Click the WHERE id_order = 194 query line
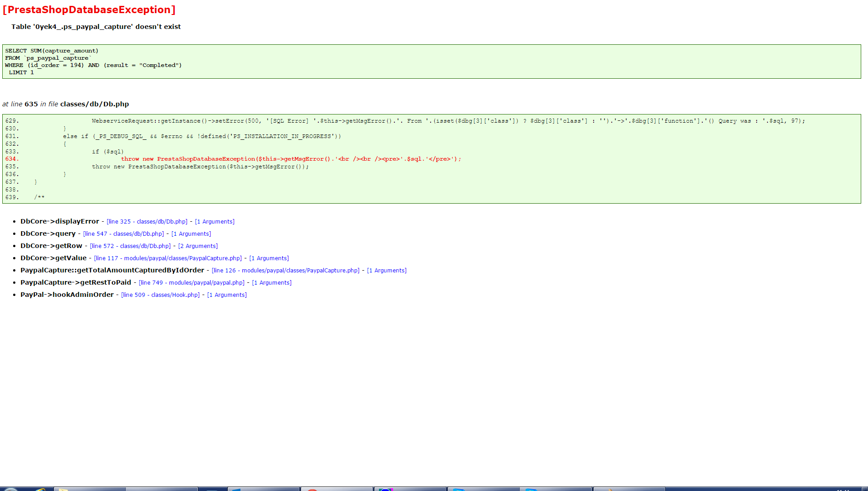The image size is (868, 491). point(93,65)
